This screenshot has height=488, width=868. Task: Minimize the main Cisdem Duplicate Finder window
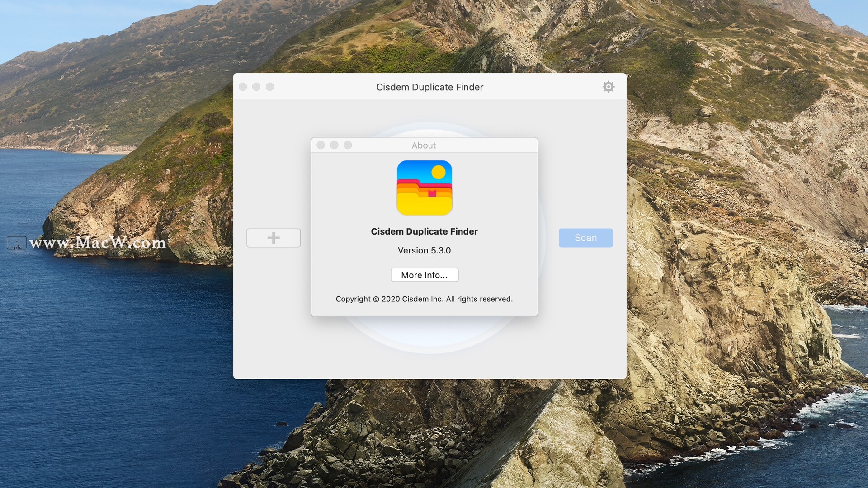coord(256,87)
